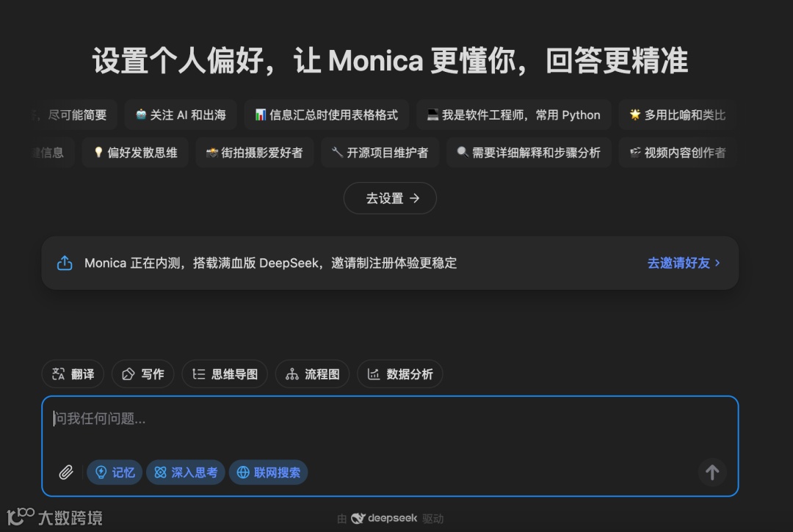The height and width of the screenshot is (532, 793).
Task: Click the paperclip attachment icon
Action: [x=66, y=473]
